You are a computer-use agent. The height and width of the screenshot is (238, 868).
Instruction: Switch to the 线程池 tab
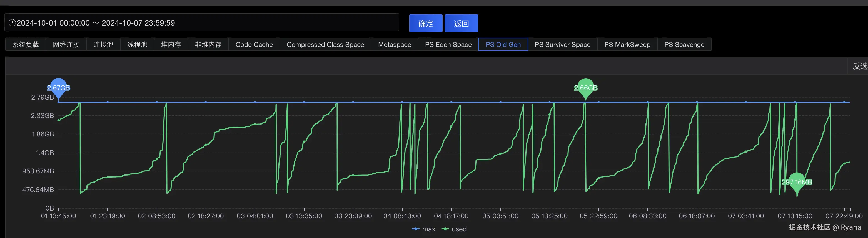click(137, 44)
